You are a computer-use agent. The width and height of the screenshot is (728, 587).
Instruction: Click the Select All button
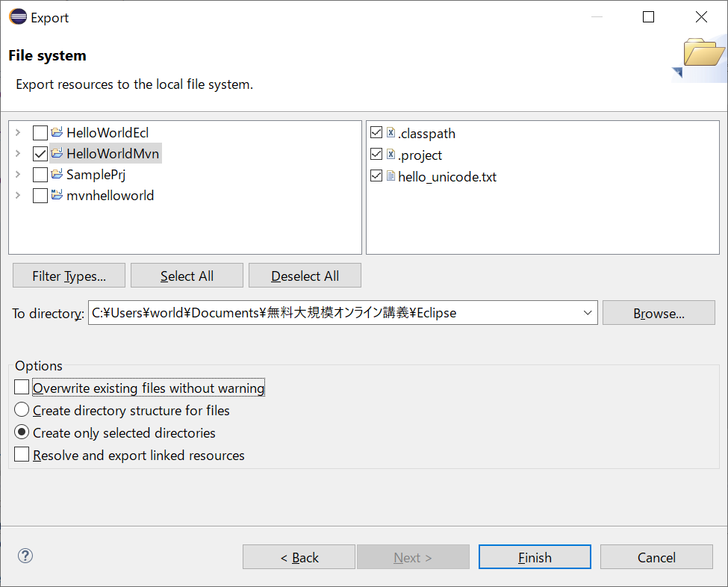[186, 275]
